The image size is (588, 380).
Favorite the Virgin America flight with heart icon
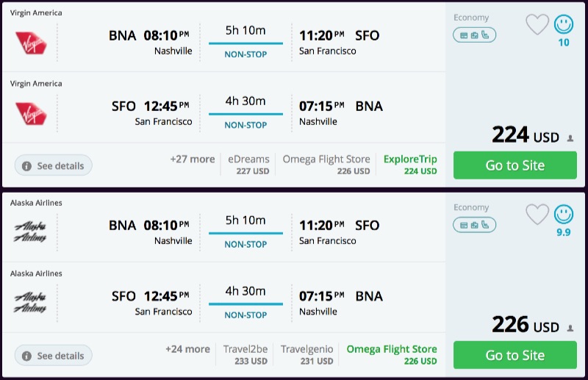pyautogui.click(x=537, y=26)
